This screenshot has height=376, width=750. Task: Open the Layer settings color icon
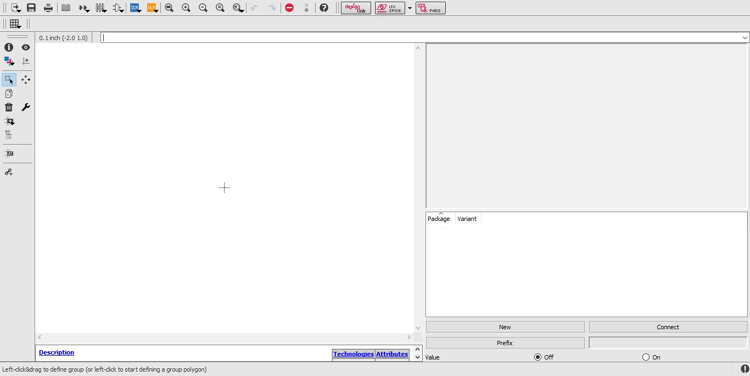coord(9,61)
